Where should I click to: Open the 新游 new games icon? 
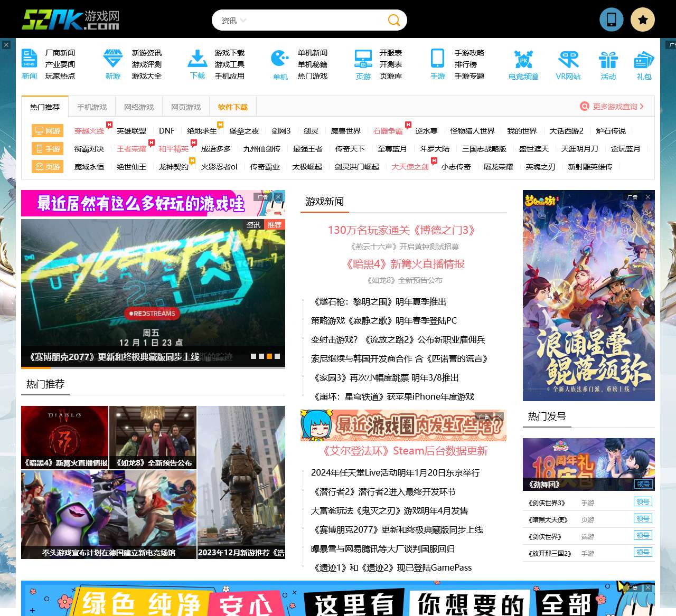pyautogui.click(x=113, y=64)
